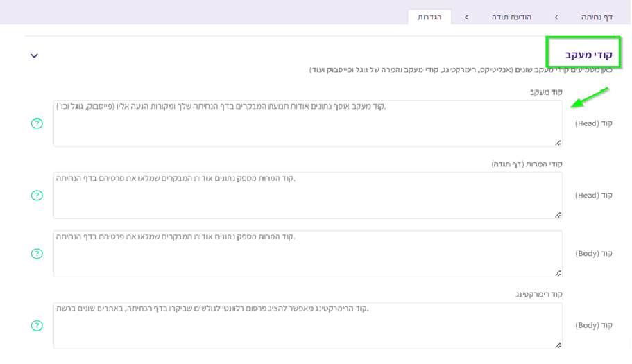The width and height of the screenshot is (632, 364).
Task: Click the קודי מעקב section heading
Action: [588, 55]
